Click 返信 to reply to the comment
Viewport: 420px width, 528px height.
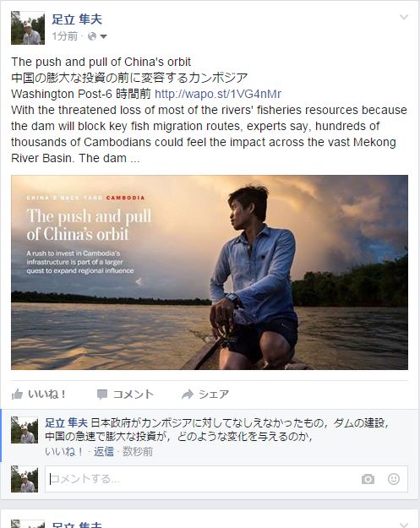104,452
